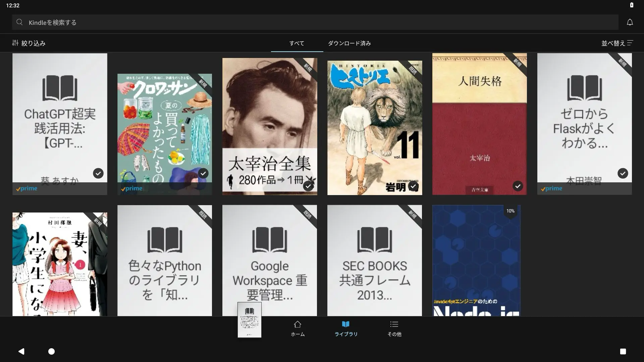Viewport: 644px width, 362px height.
Task: Open the small current-book thumbnail in bottom bar
Action: [x=250, y=320]
